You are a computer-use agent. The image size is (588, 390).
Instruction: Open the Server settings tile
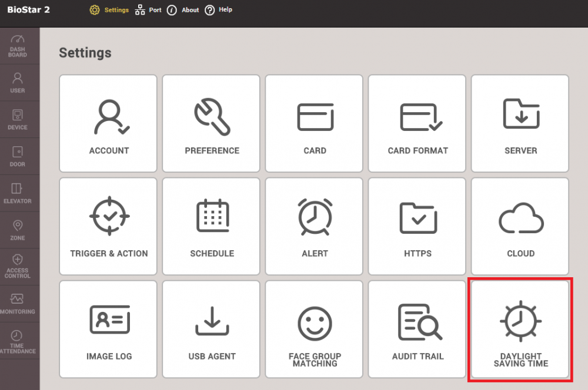pyautogui.click(x=520, y=123)
